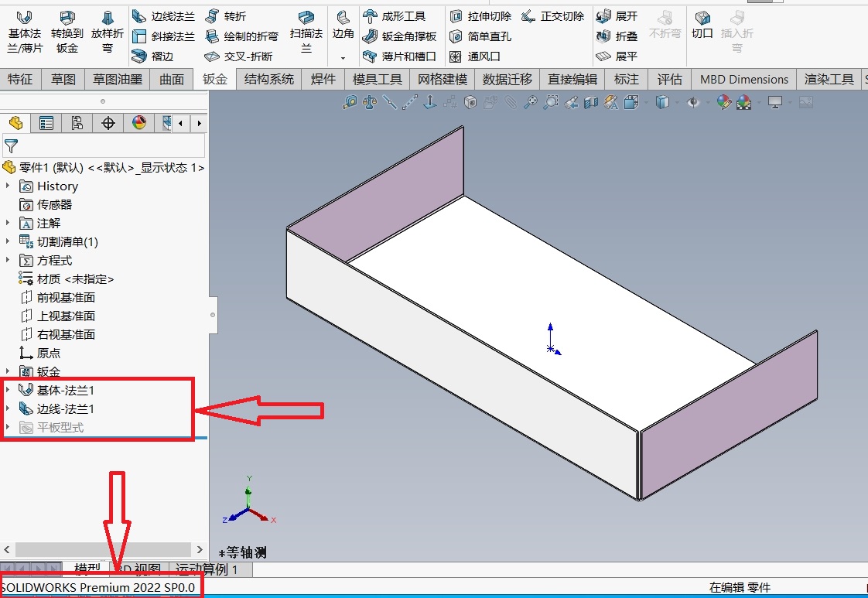Pick the 斜接法兰 miter flange tool

pos(163,36)
